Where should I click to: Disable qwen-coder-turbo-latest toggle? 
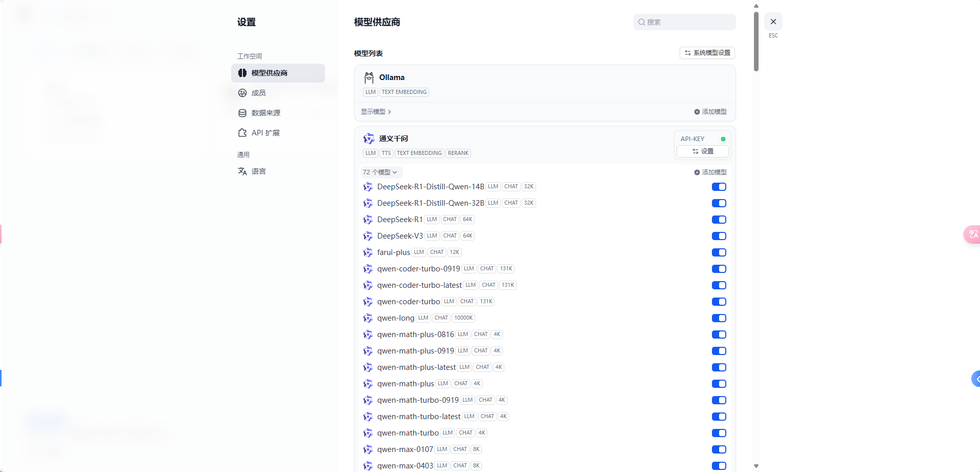coord(719,285)
